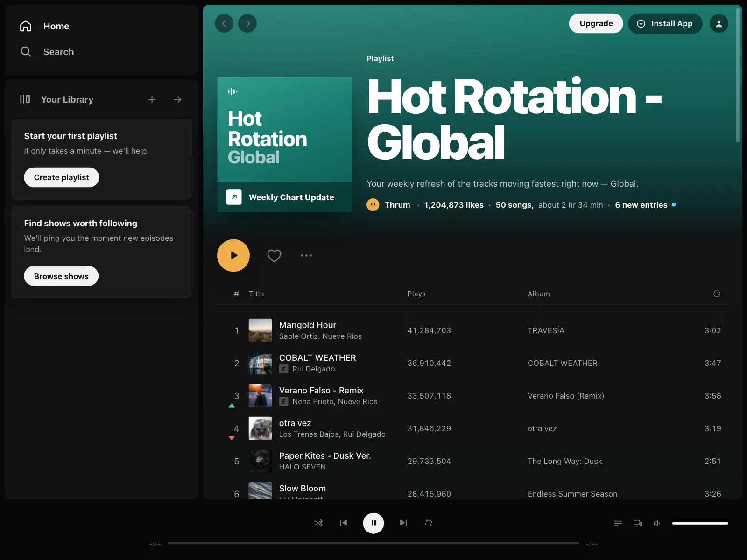This screenshot has width=747, height=560.
Task: Click explicit badge on Verano Falso
Action: [x=283, y=401]
